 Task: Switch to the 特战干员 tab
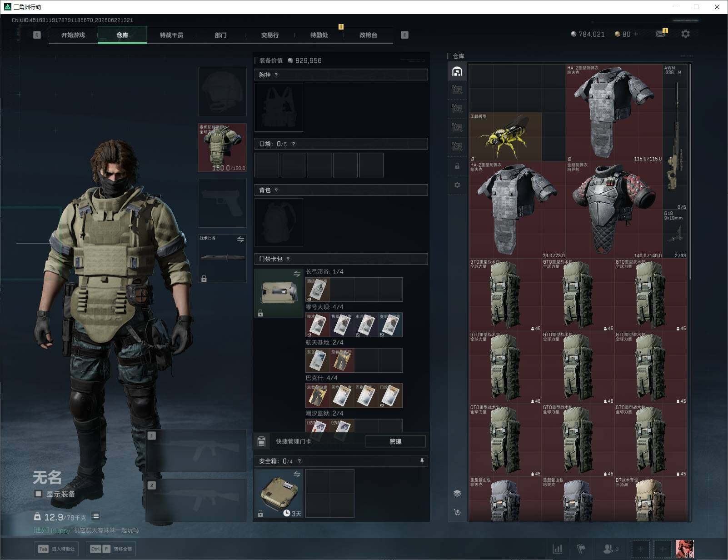pyautogui.click(x=171, y=35)
